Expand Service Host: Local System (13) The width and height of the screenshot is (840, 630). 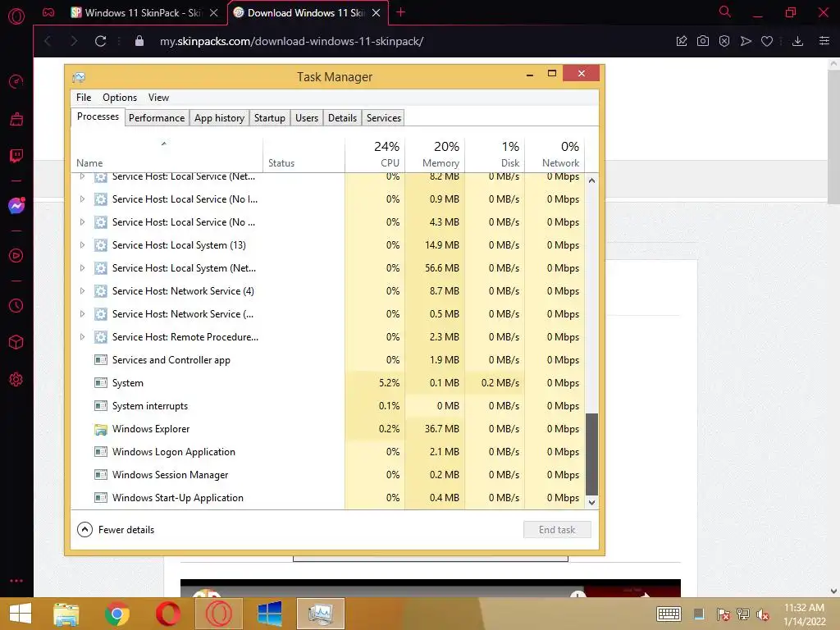click(x=82, y=244)
